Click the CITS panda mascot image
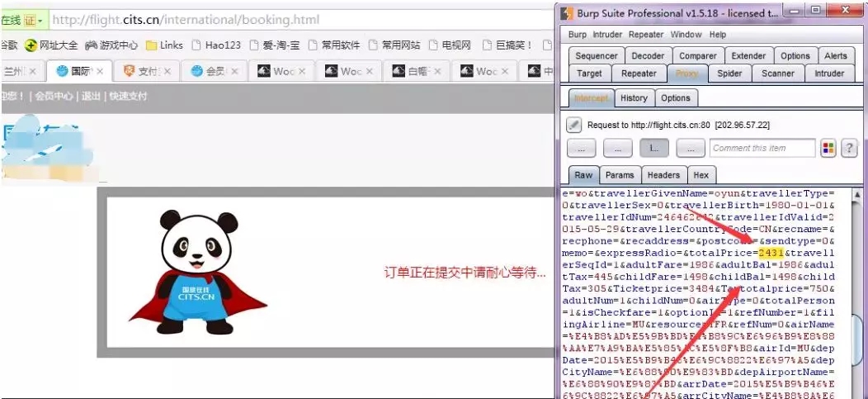Screen dimensions: 868x399 [x=198, y=273]
